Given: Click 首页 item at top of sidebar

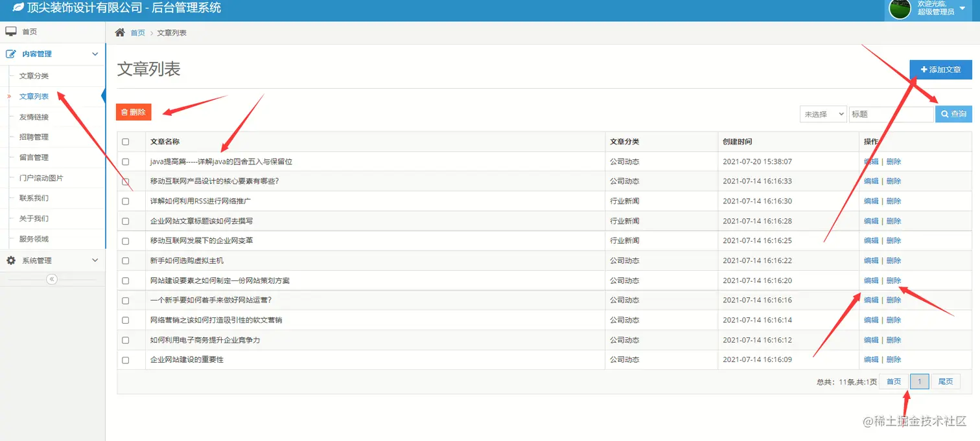Looking at the screenshot, I should (30, 32).
